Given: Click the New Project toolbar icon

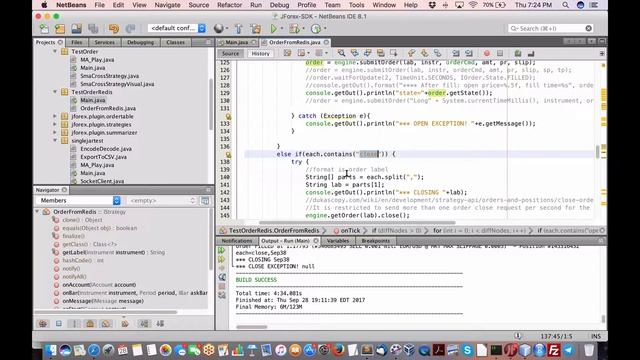Looking at the screenshot, I should coord(60,29).
